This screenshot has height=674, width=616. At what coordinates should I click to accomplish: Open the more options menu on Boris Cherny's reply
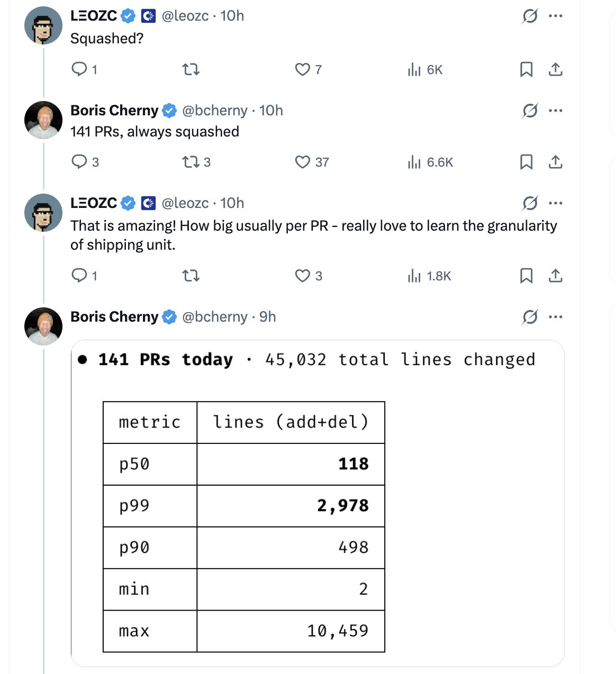[x=555, y=110]
